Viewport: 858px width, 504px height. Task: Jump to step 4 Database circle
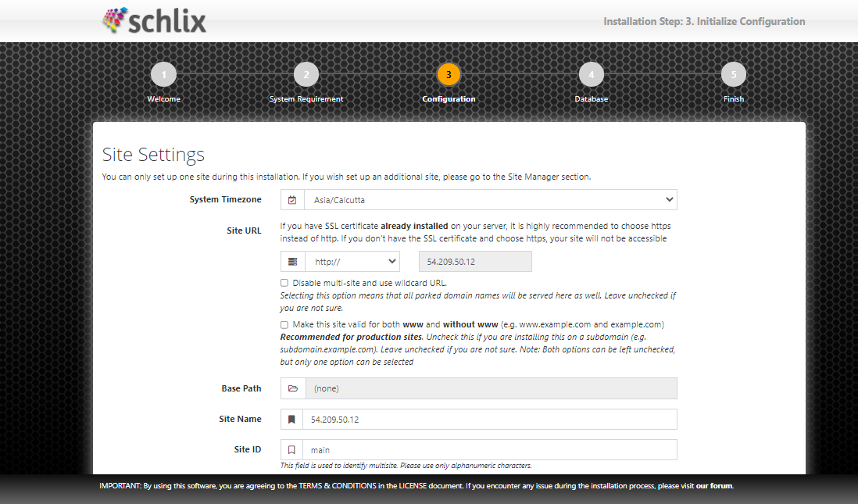pyautogui.click(x=592, y=74)
